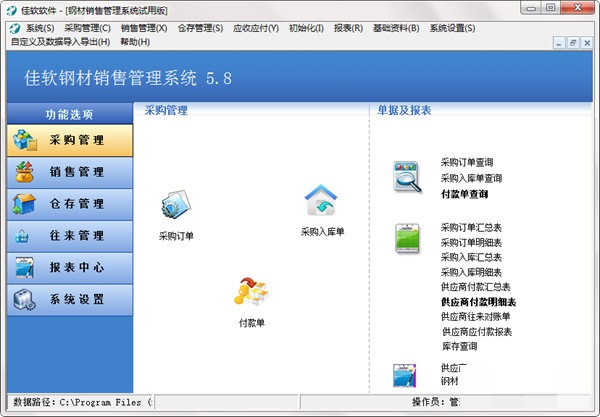Open the 自定义及数据导入导出(H) menu

point(60,42)
